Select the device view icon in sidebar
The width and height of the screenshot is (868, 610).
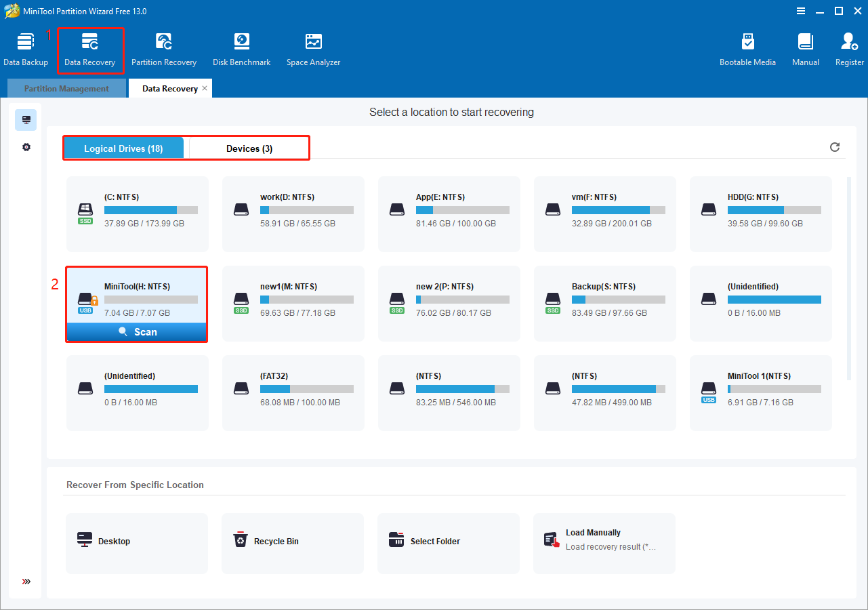[x=26, y=119]
